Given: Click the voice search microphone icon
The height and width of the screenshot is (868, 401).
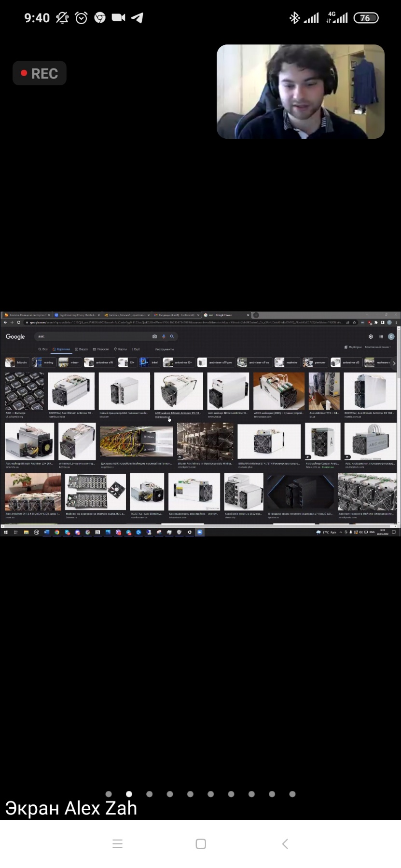Looking at the screenshot, I should click(x=164, y=336).
